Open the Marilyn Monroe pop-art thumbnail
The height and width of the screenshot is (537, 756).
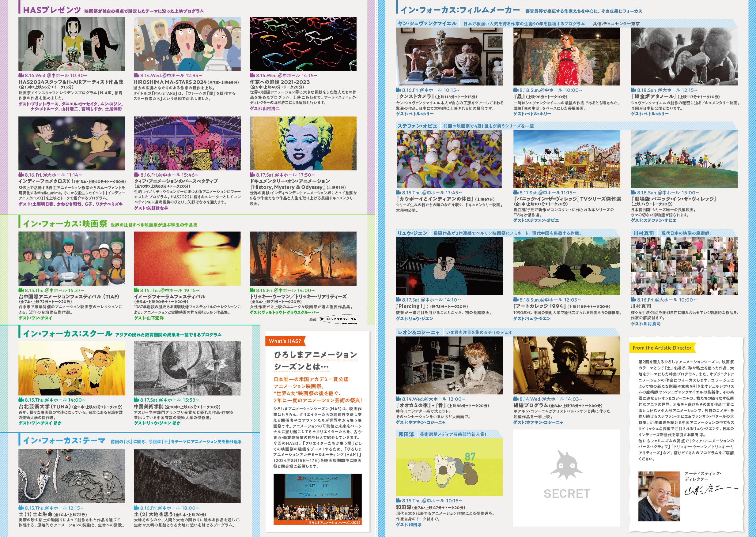pyautogui.click(x=303, y=143)
